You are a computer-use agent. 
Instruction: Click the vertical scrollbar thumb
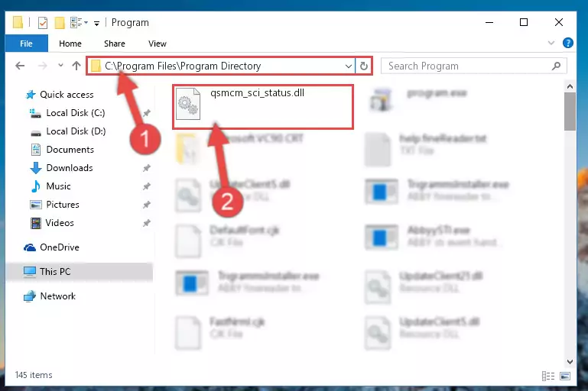[x=570, y=111]
